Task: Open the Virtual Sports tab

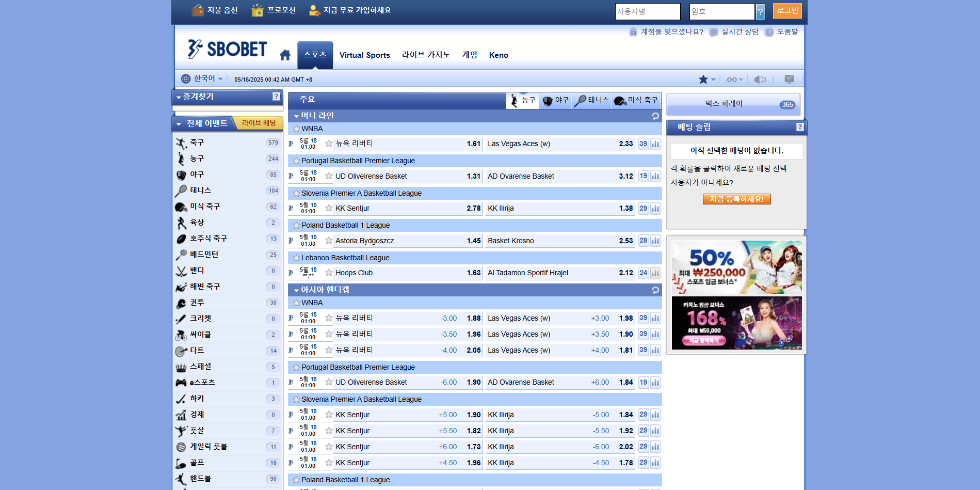Action: [364, 55]
